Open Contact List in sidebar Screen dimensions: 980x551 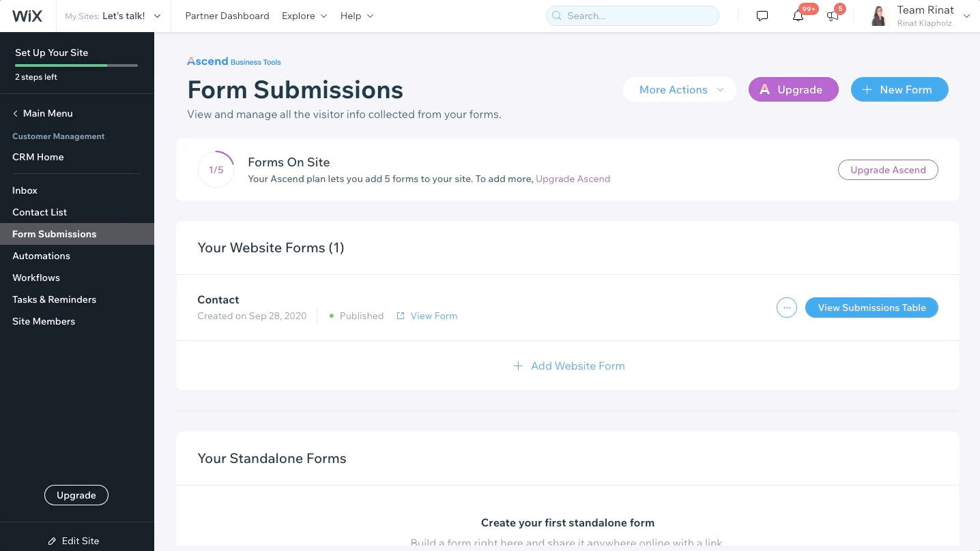point(40,212)
